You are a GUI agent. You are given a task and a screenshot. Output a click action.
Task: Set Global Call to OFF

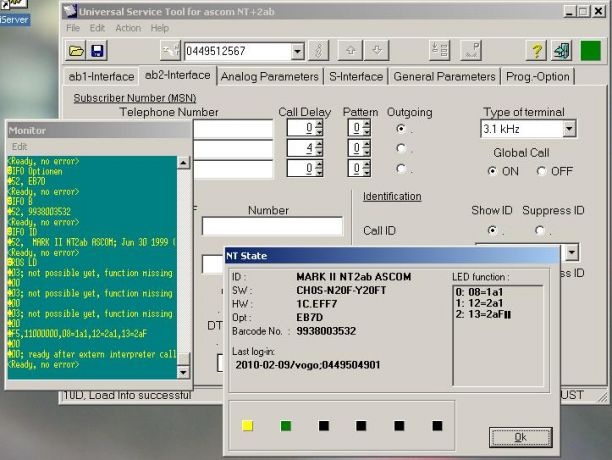(541, 171)
